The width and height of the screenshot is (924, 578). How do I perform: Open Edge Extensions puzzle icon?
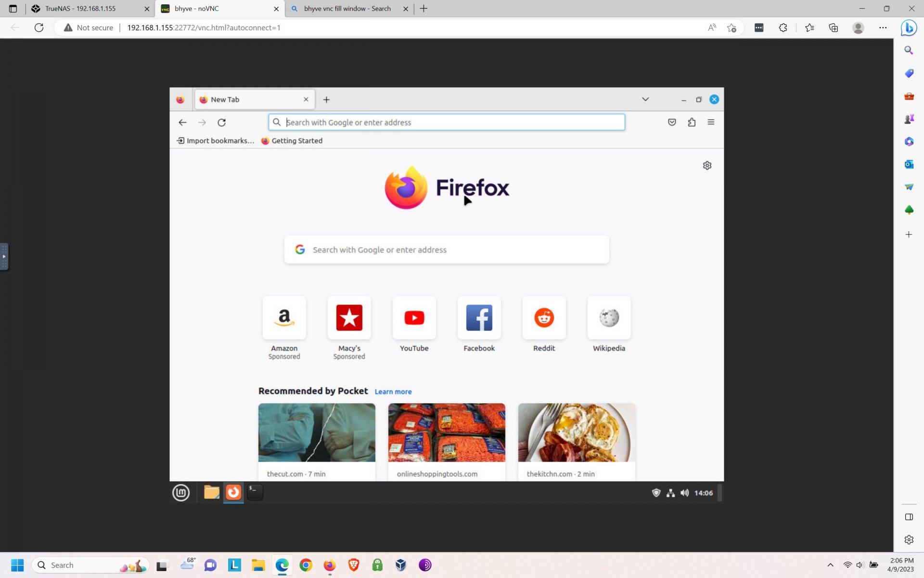click(x=783, y=27)
